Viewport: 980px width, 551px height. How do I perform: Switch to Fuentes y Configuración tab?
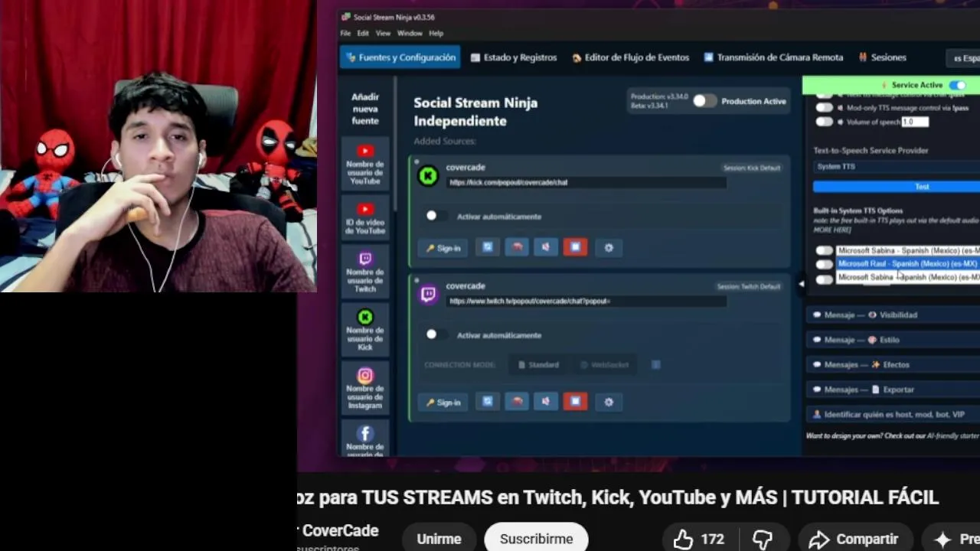tap(400, 57)
